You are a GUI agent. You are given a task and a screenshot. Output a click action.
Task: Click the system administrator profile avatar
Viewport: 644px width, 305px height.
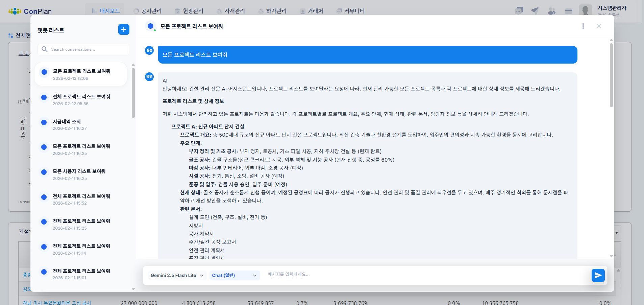(585, 10)
